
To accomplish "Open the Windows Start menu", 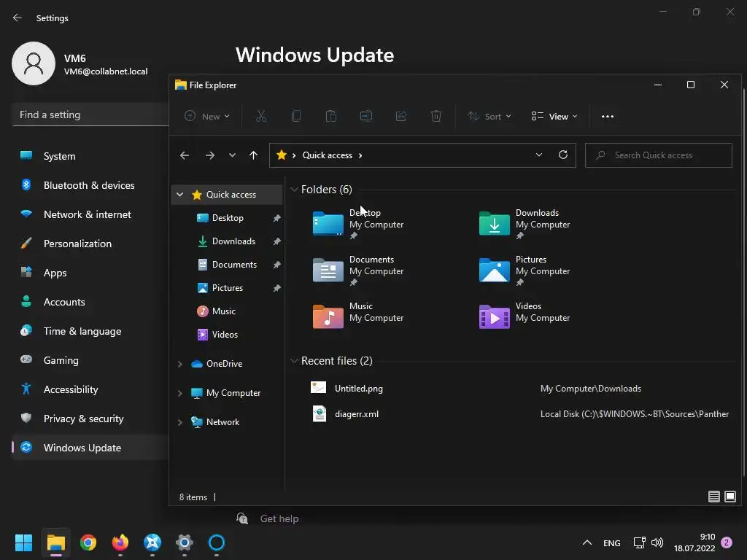I will [23, 542].
